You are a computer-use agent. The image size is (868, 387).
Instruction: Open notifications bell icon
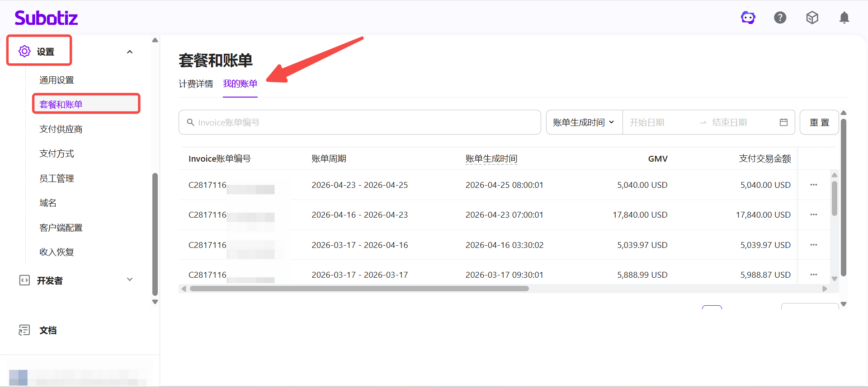click(x=844, y=18)
